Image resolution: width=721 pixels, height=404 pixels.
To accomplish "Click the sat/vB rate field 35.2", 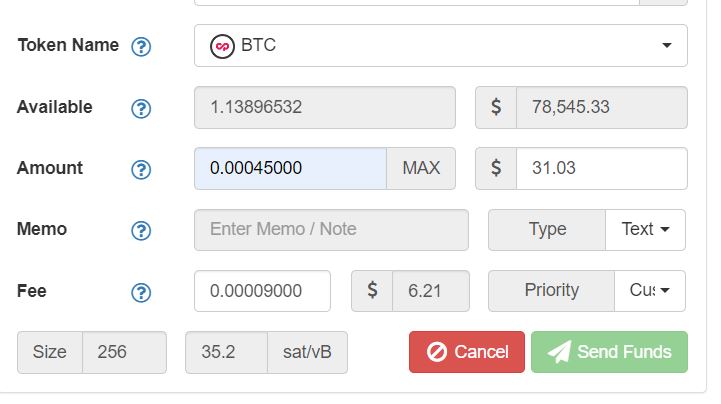I will click(x=226, y=353).
